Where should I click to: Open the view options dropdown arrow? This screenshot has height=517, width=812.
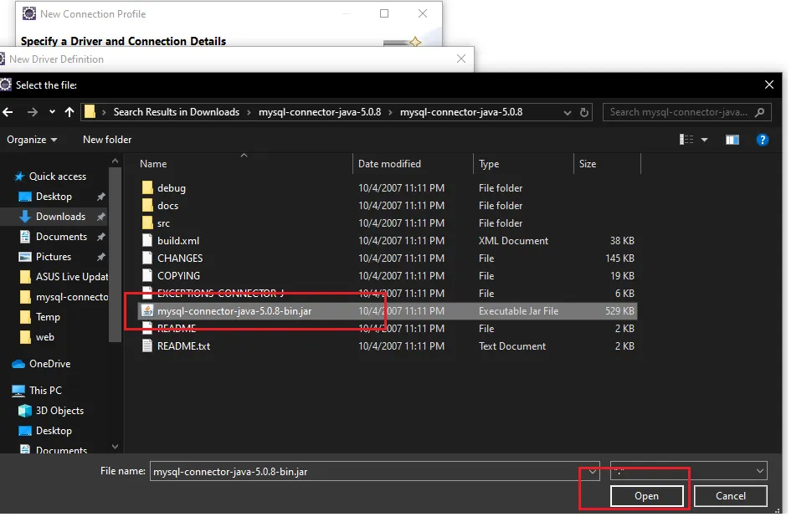[x=704, y=140]
